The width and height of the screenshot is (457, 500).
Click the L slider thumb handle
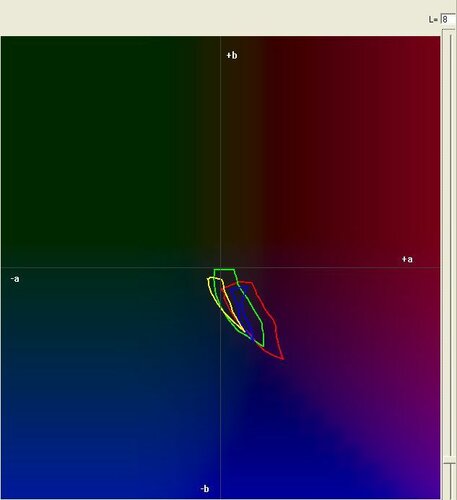[x=450, y=459]
